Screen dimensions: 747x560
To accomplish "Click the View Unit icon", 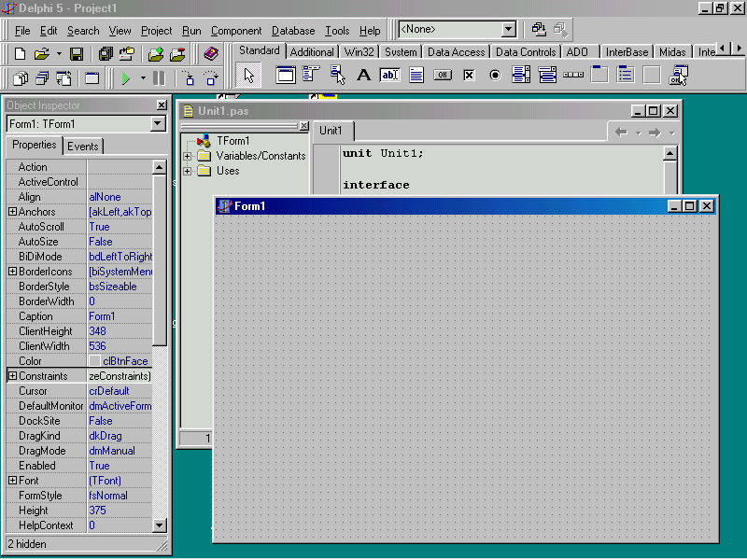I will (20, 77).
